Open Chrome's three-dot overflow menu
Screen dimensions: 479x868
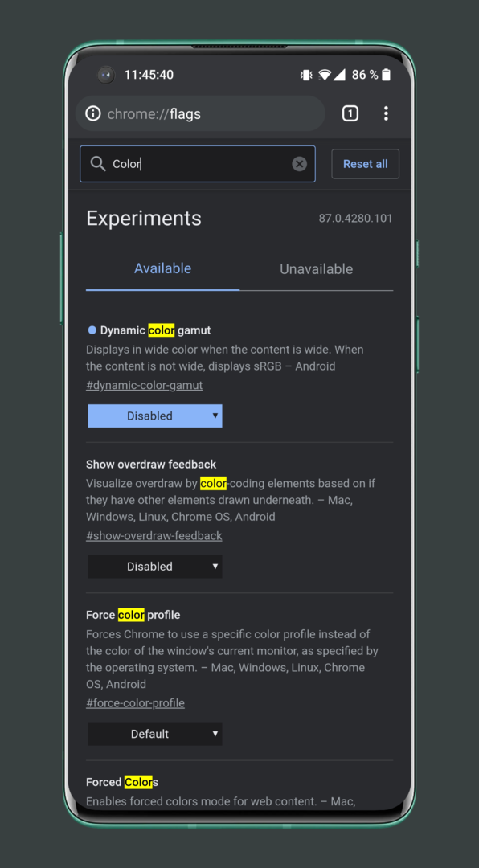pos(386,113)
